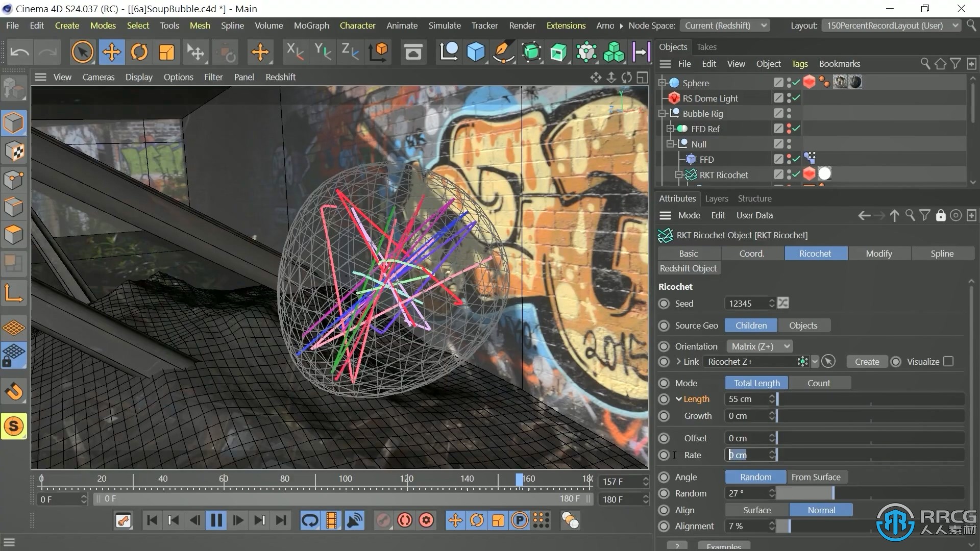
Task: Lock the Attributes manager element
Action: click(x=940, y=215)
